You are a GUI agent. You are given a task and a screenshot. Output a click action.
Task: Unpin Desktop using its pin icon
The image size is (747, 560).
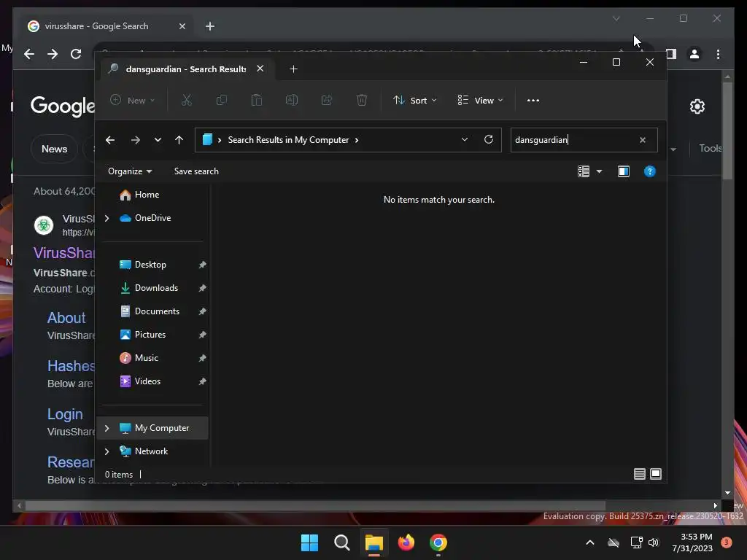pyautogui.click(x=203, y=265)
